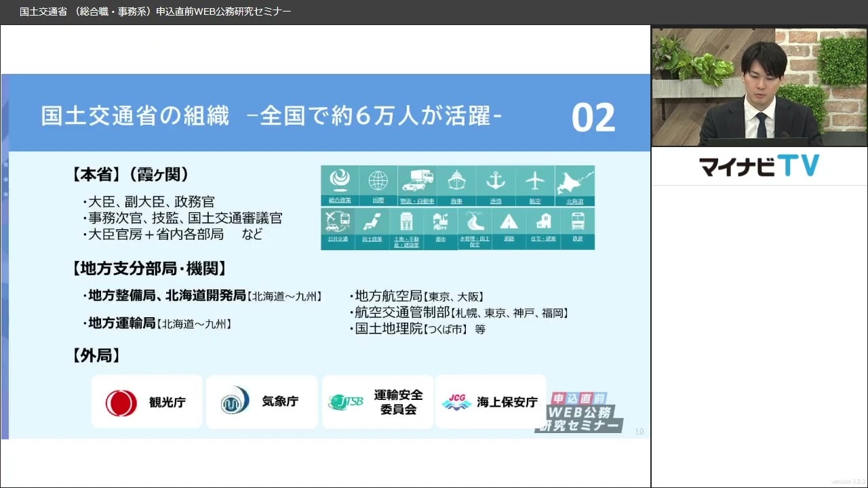Select the 国土政策 Japan map icon
Viewport: 868px width, 488px height.
(372, 222)
